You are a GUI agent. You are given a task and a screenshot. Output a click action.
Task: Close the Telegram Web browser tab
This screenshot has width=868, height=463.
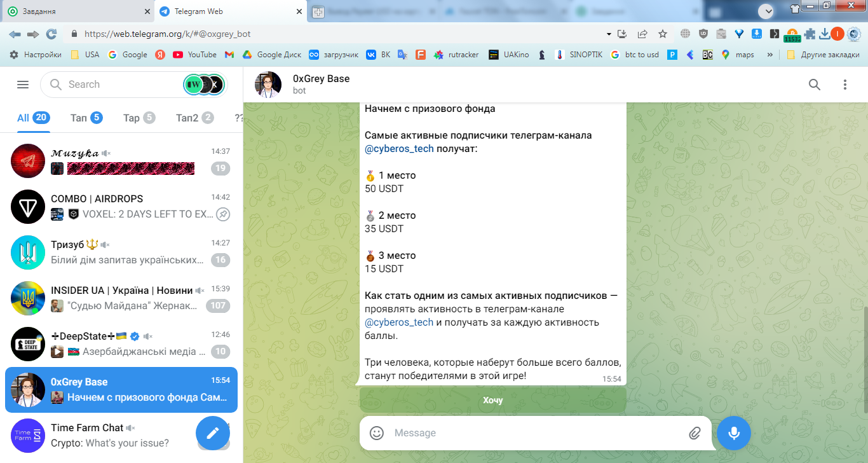tap(299, 11)
